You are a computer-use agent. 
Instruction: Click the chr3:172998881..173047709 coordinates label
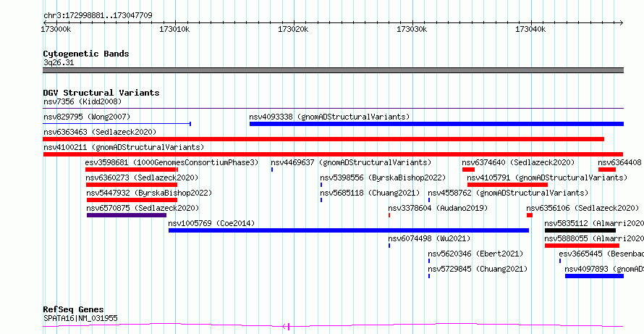[98, 16]
